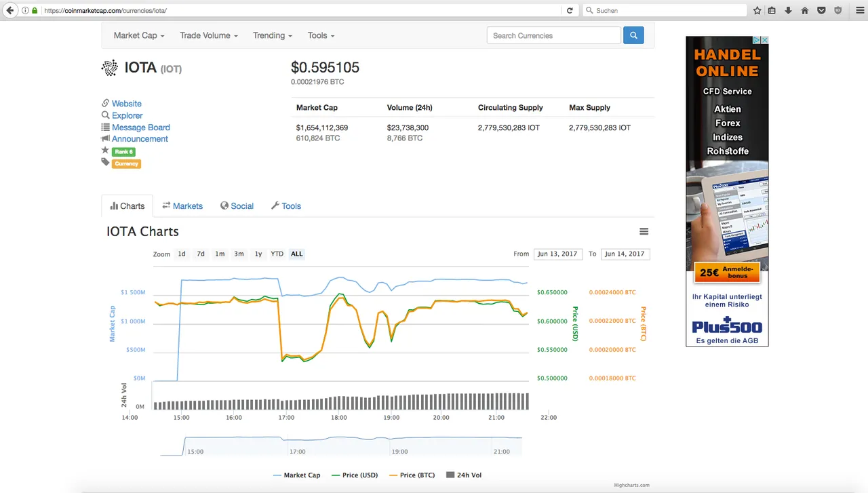Go back with the browser back arrow
The width and height of the screenshot is (868, 493).
tap(10, 10)
